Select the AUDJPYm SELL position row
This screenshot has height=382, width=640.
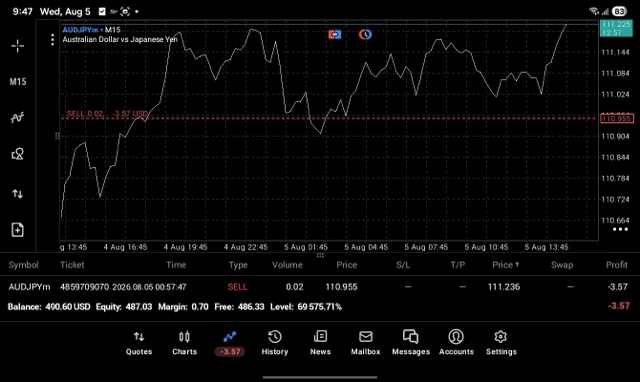[x=320, y=287]
